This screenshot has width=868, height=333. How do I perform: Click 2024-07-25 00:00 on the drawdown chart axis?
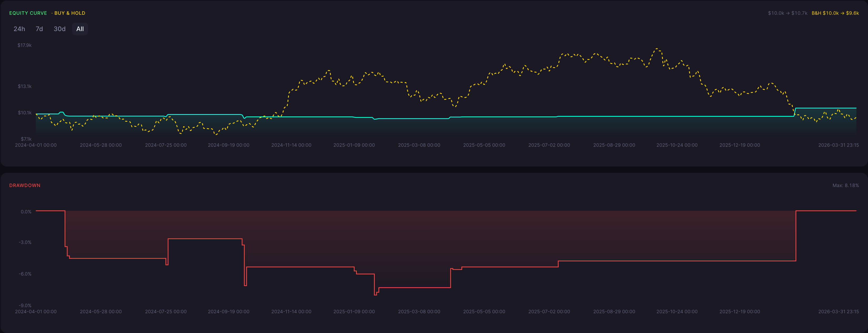click(166, 311)
